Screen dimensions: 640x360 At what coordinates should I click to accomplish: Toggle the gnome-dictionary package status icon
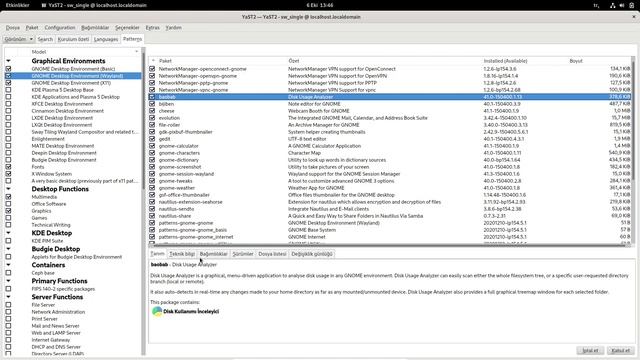(x=152, y=160)
